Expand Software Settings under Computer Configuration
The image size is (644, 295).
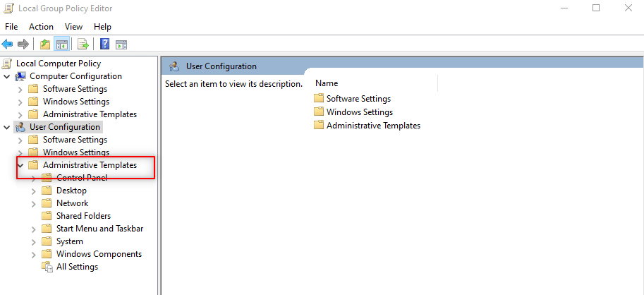point(20,90)
